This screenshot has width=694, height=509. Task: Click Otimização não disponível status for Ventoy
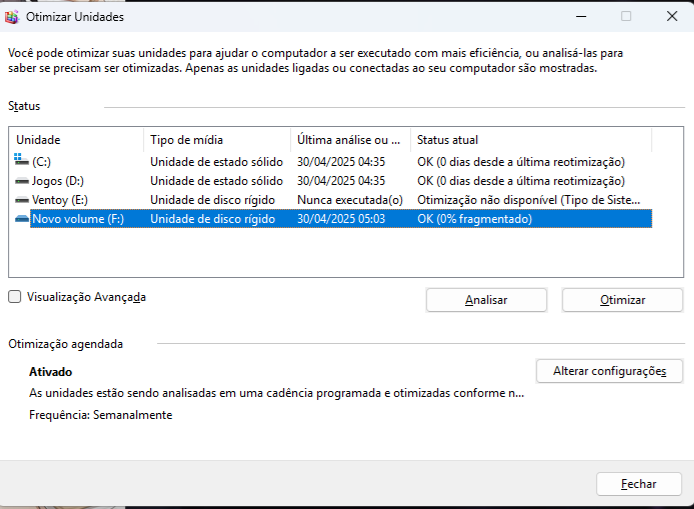528,200
